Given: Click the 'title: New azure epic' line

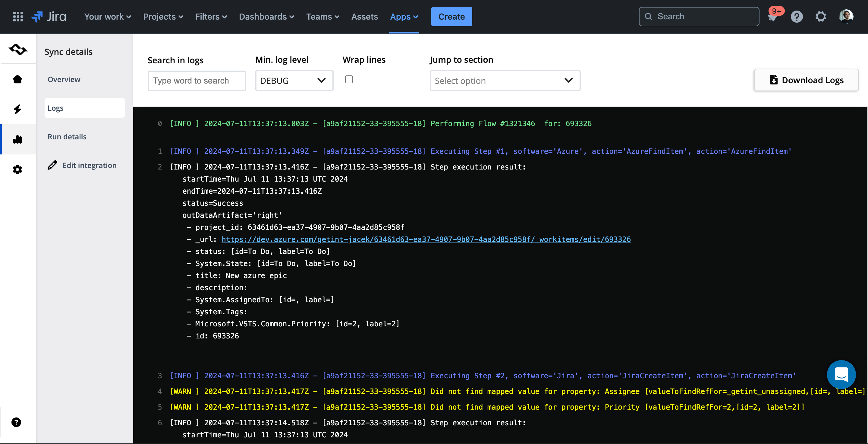Looking at the screenshot, I should pos(237,275).
